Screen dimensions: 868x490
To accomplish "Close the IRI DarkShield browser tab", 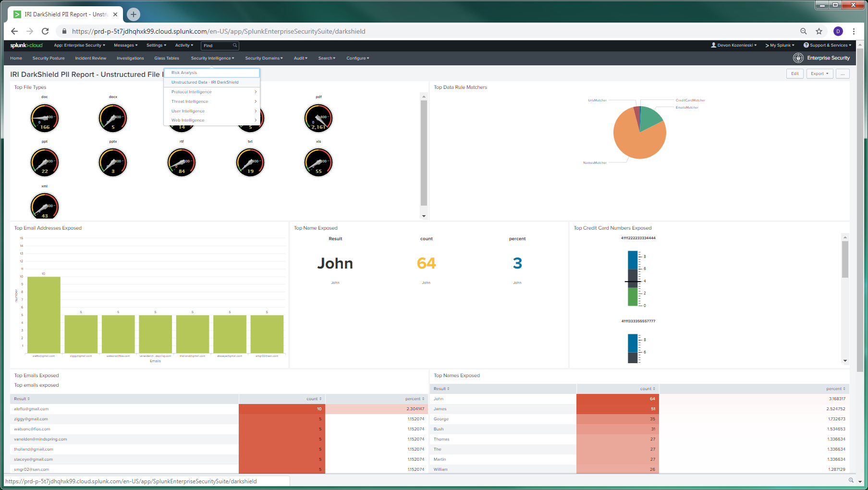I will (115, 14).
